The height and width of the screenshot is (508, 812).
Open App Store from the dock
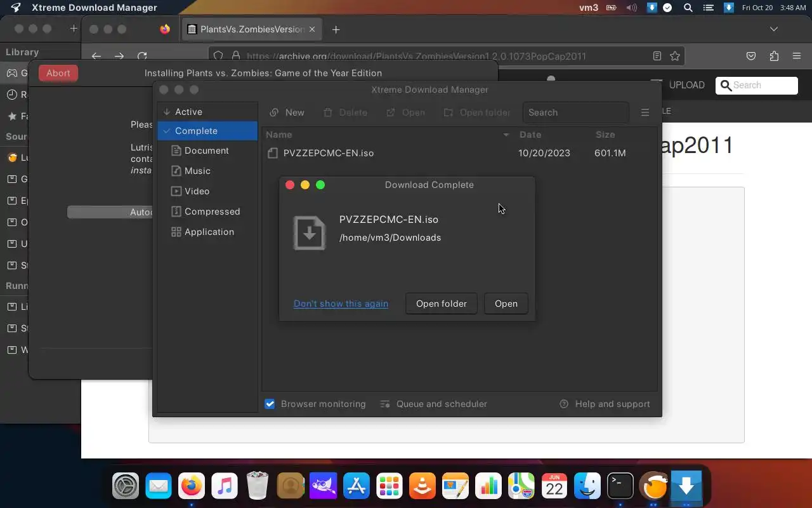[x=357, y=487]
